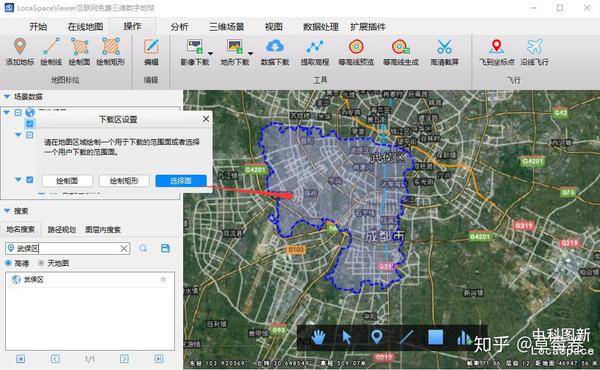Viewport: 600px width, 370px height.
Task: Click the 武侯区 search input field
Action: click(68, 248)
